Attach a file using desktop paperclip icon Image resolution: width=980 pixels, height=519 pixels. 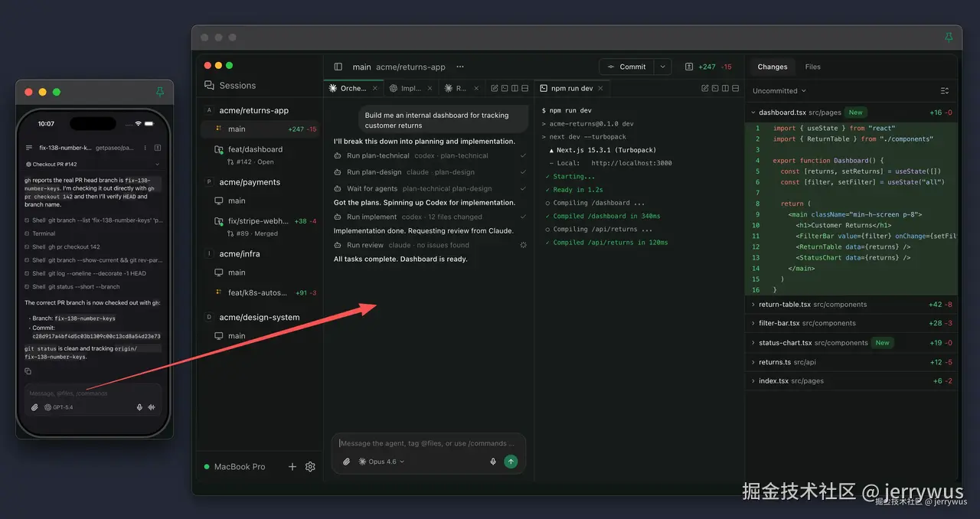pos(346,462)
